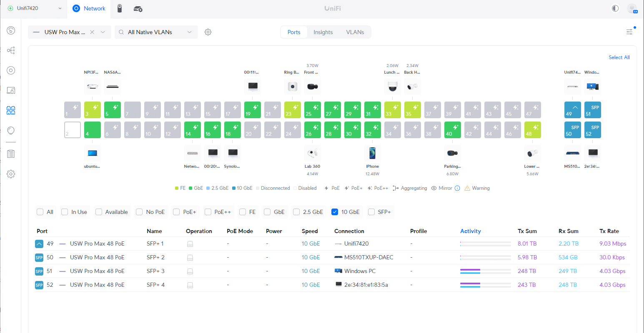The height and width of the screenshot is (333, 644).
Task: Click the Mirror info icon in legend
Action: (x=457, y=188)
